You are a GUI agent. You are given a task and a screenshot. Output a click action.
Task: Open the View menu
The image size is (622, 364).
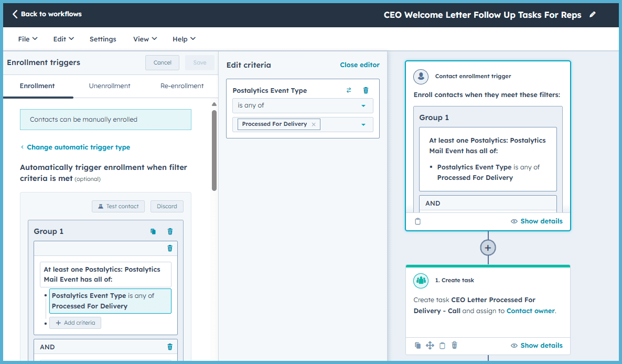pos(145,39)
